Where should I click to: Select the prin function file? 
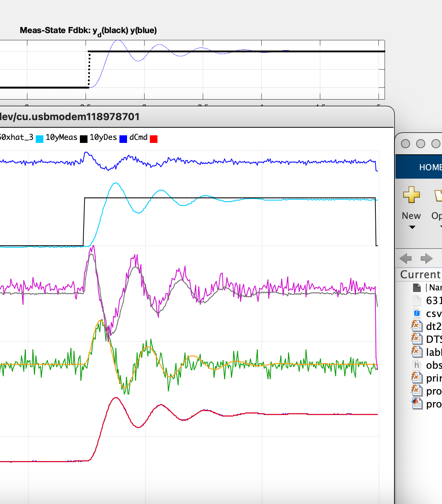[x=434, y=378]
